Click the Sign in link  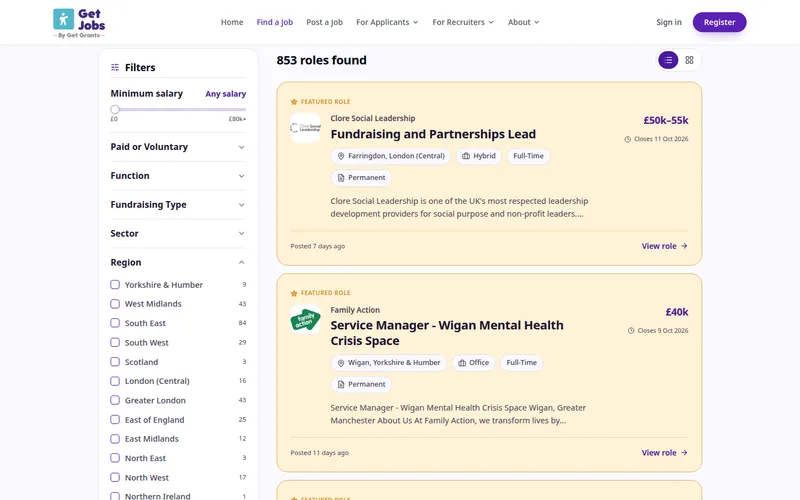(669, 22)
